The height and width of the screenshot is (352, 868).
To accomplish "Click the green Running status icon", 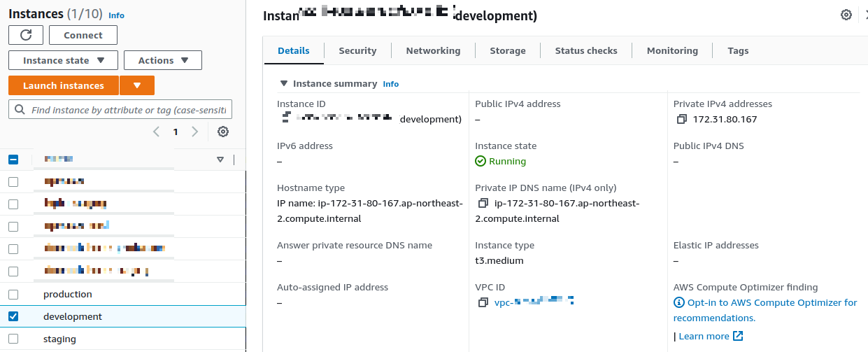I will (x=481, y=162).
